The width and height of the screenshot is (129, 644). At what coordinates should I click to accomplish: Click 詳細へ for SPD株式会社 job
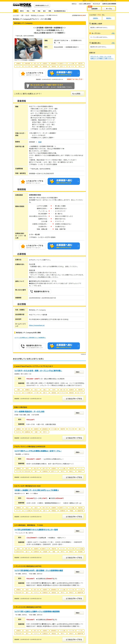pos(79,531)
